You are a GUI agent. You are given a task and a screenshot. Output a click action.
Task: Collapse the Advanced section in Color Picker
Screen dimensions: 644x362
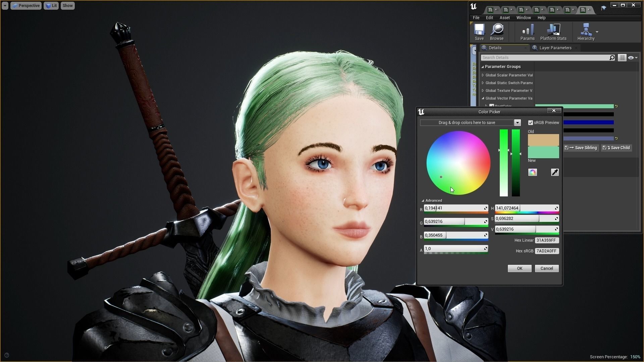(x=423, y=200)
